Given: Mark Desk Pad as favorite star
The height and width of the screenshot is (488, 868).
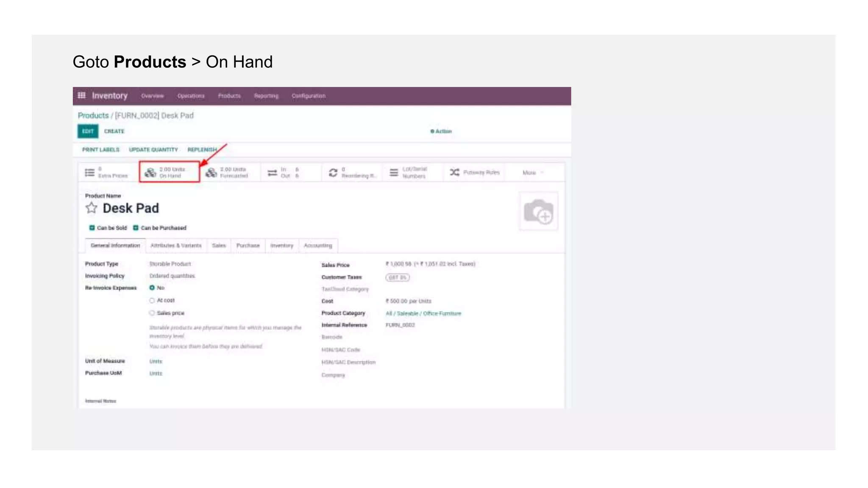Looking at the screenshot, I should pyautogui.click(x=92, y=208).
